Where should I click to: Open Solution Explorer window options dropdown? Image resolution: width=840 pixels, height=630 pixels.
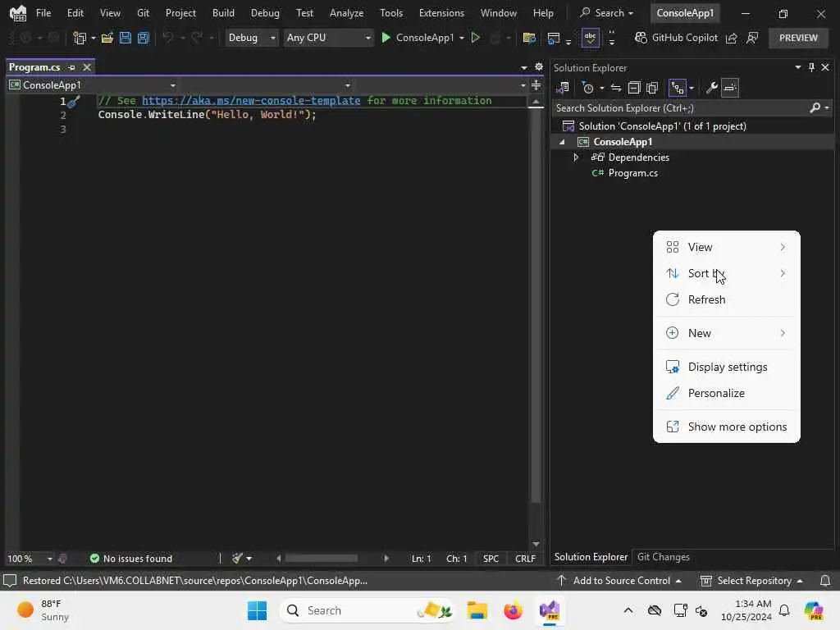point(797,67)
